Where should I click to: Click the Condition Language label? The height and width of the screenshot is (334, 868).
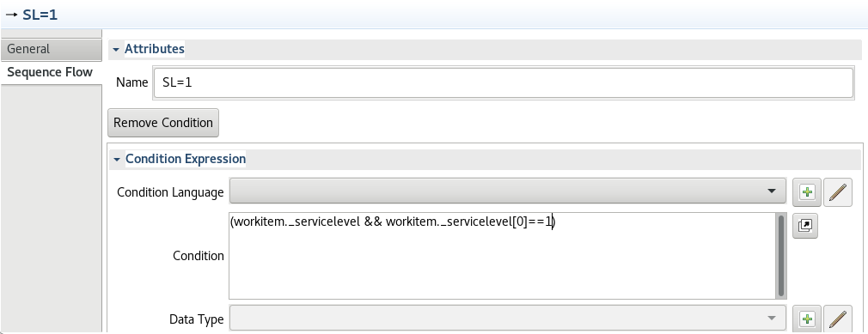tap(170, 192)
